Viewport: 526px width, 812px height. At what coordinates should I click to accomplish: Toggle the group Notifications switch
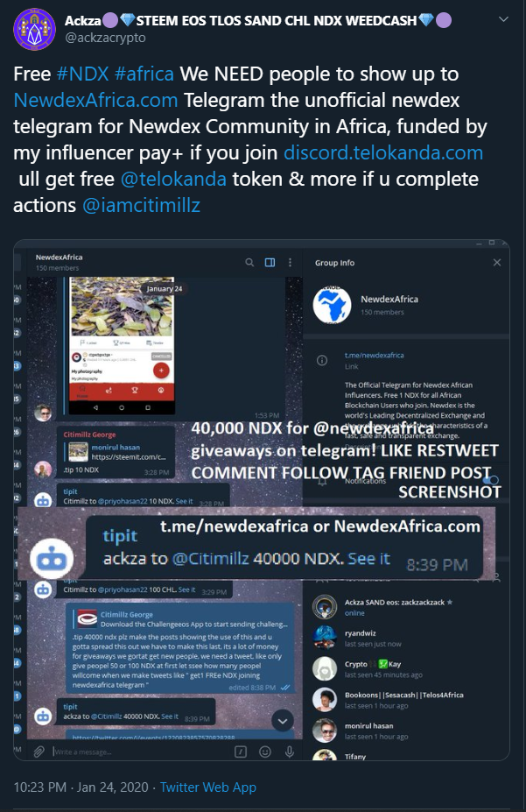[493, 481]
